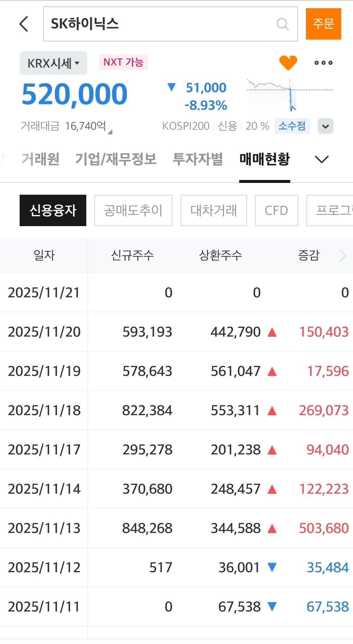Toggle the orange heart favorite icon
Viewport: 353px width, 644px height.
tap(288, 63)
